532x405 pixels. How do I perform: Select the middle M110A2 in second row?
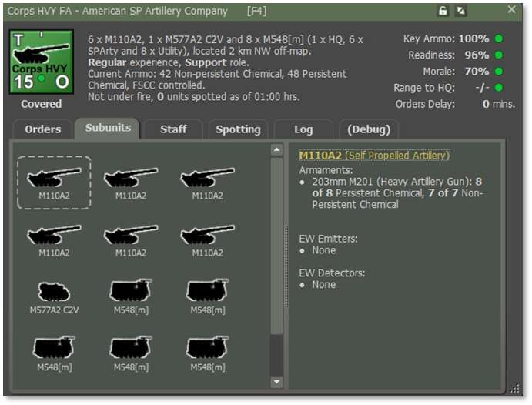pyautogui.click(x=130, y=239)
